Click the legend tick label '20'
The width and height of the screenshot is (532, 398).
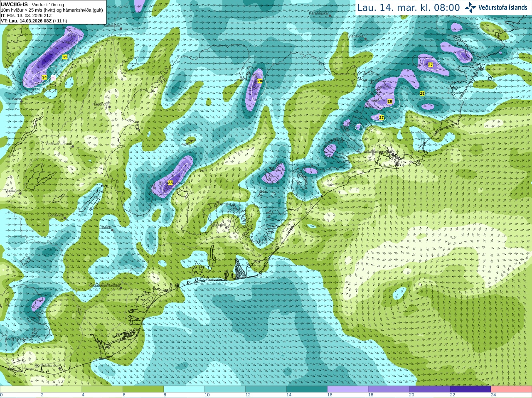coord(411,395)
